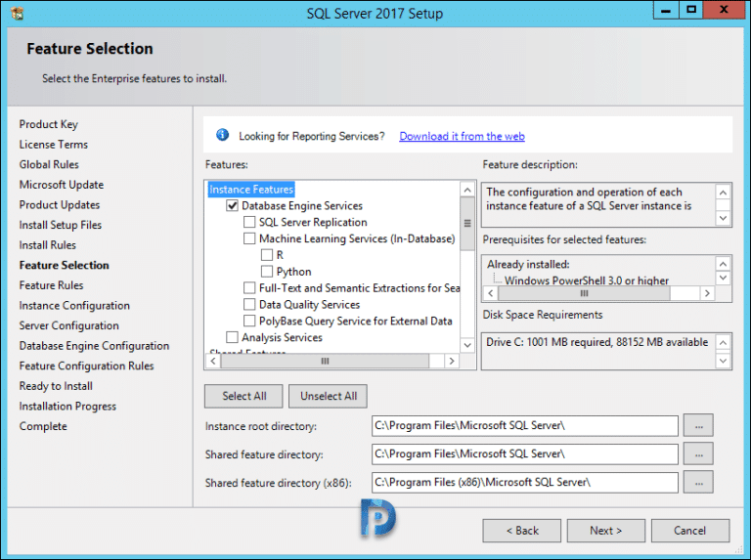The height and width of the screenshot is (560, 751).
Task: Click the Features list down scroll arrow
Action: point(467,345)
